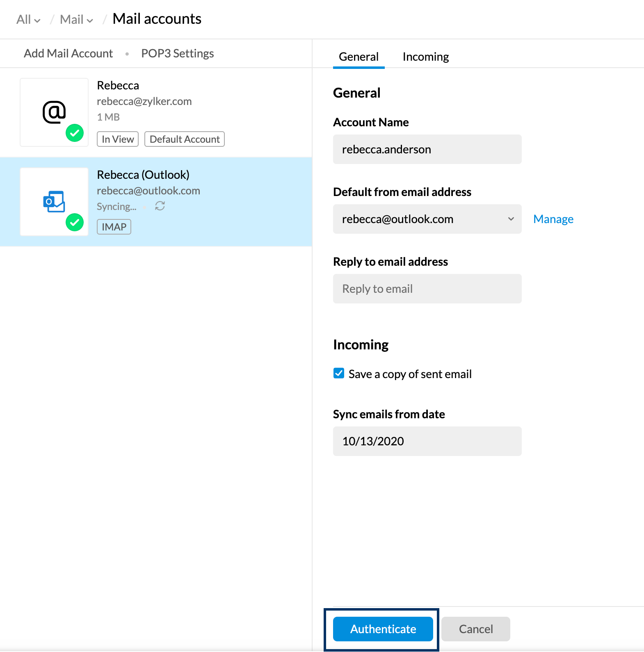
Task: Uncheck Save a copy of sent email
Action: [339, 373]
